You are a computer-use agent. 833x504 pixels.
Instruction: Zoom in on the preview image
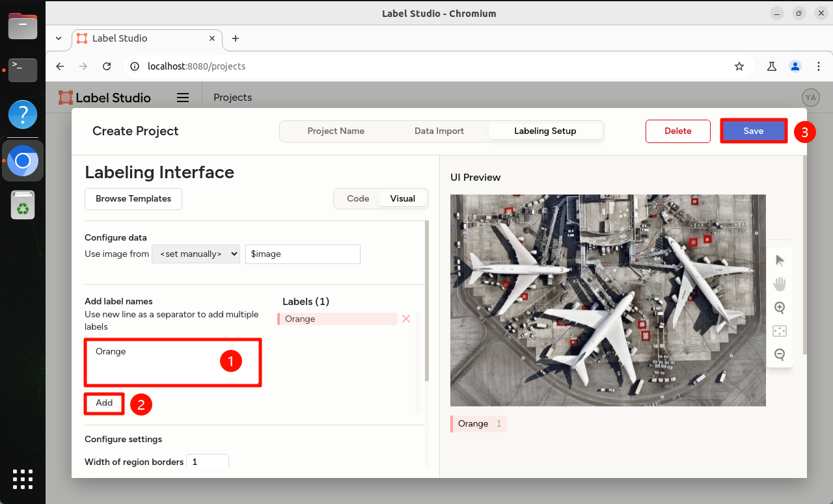(x=780, y=308)
